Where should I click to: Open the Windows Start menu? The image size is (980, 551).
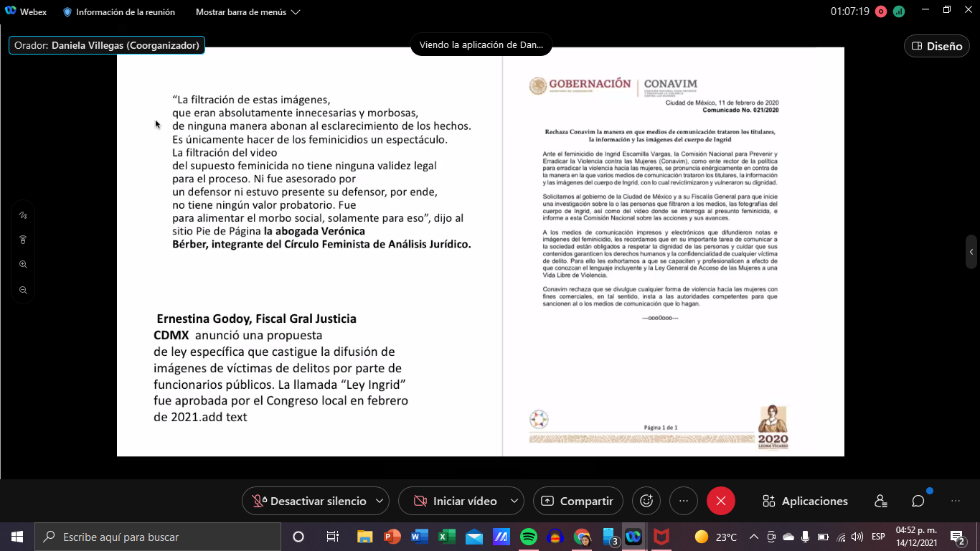tap(17, 537)
